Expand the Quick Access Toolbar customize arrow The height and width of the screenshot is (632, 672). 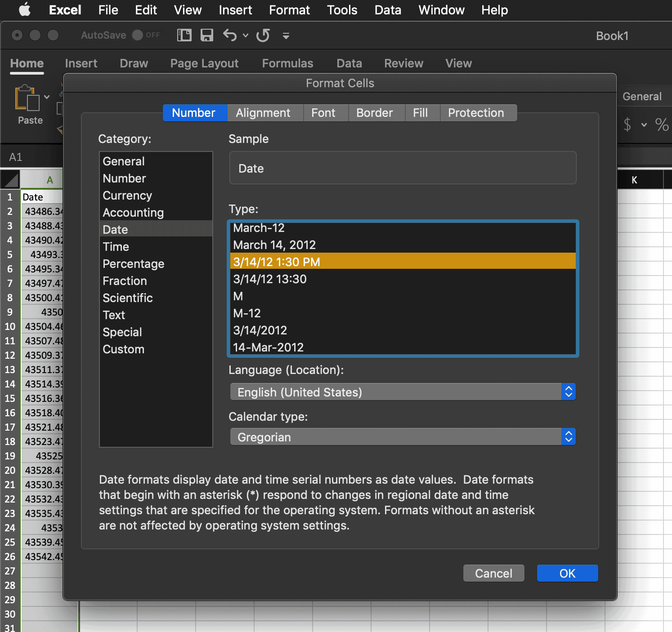[286, 36]
